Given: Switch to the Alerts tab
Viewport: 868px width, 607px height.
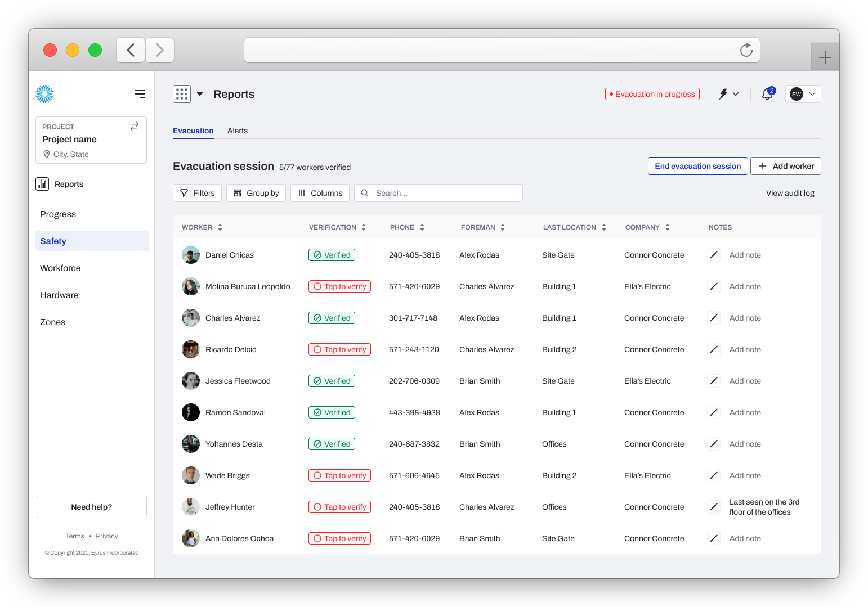Looking at the screenshot, I should click(x=238, y=131).
